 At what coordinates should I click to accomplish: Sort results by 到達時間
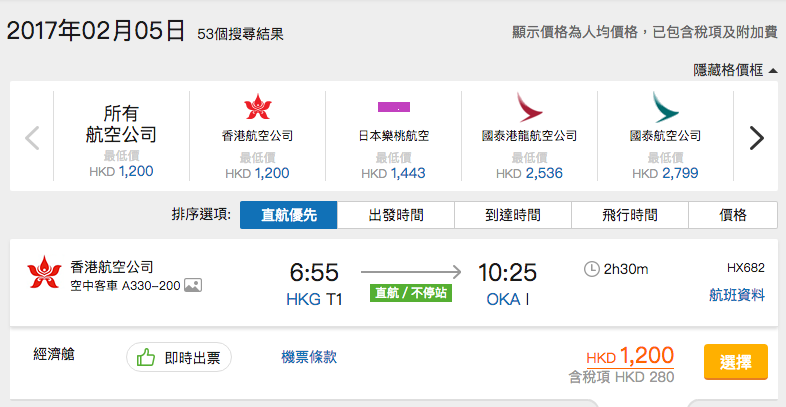coord(513,215)
